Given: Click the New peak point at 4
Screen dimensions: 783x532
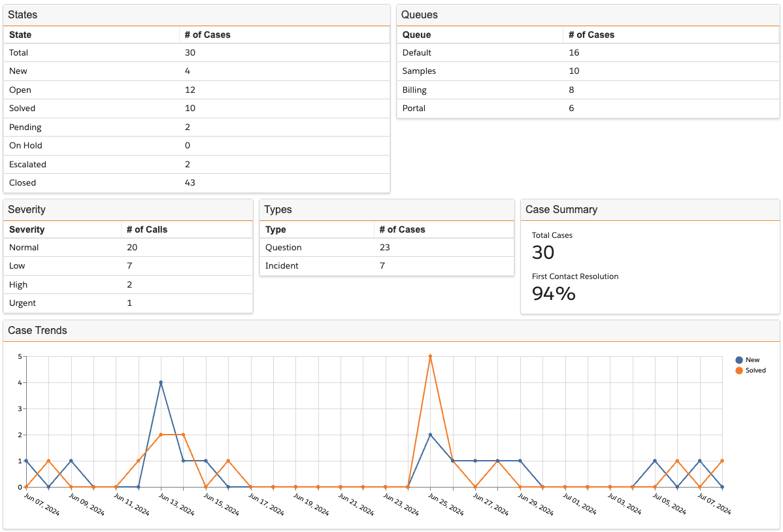Looking at the screenshot, I should point(161,382).
